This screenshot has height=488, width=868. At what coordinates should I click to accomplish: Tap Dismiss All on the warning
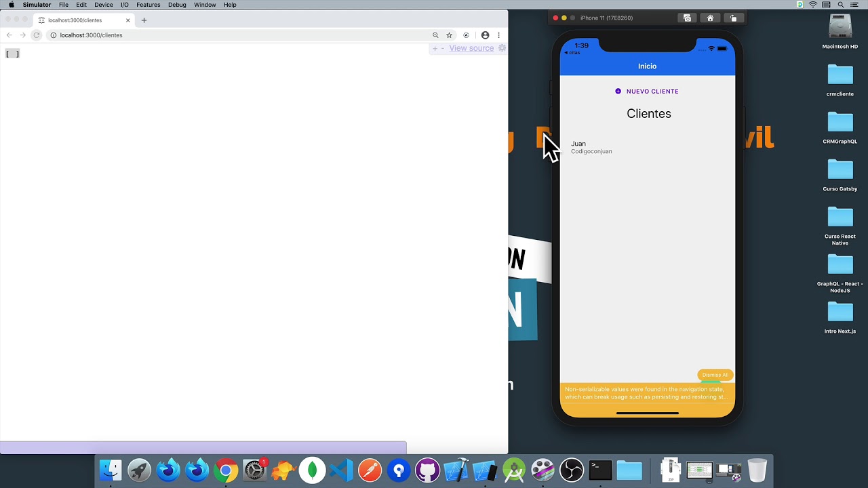tap(715, 375)
